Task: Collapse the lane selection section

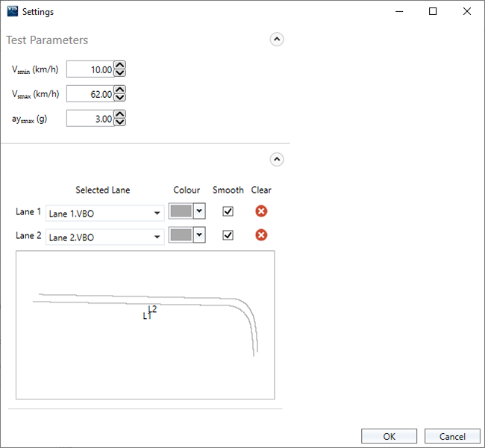Action: coord(277,159)
